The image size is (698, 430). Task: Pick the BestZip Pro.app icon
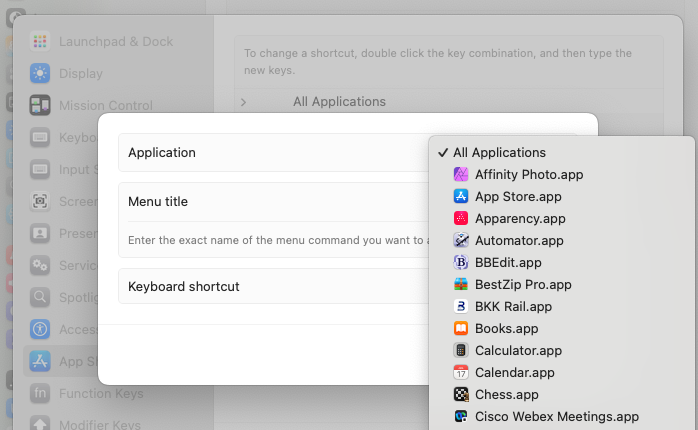[x=461, y=284]
